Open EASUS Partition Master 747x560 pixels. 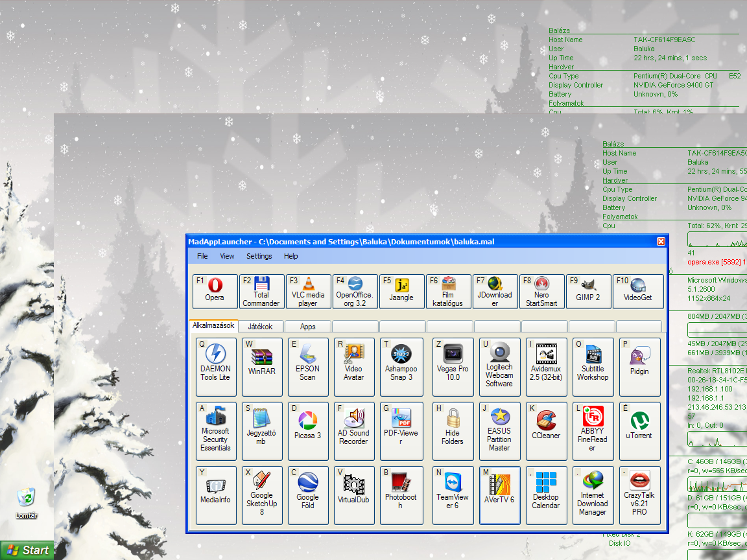point(500,431)
